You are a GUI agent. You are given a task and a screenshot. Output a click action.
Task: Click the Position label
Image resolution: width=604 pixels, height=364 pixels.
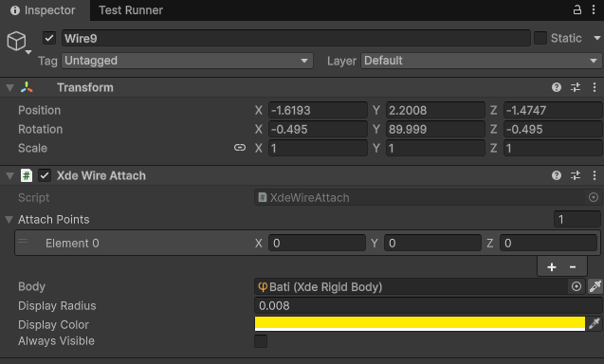click(x=39, y=110)
